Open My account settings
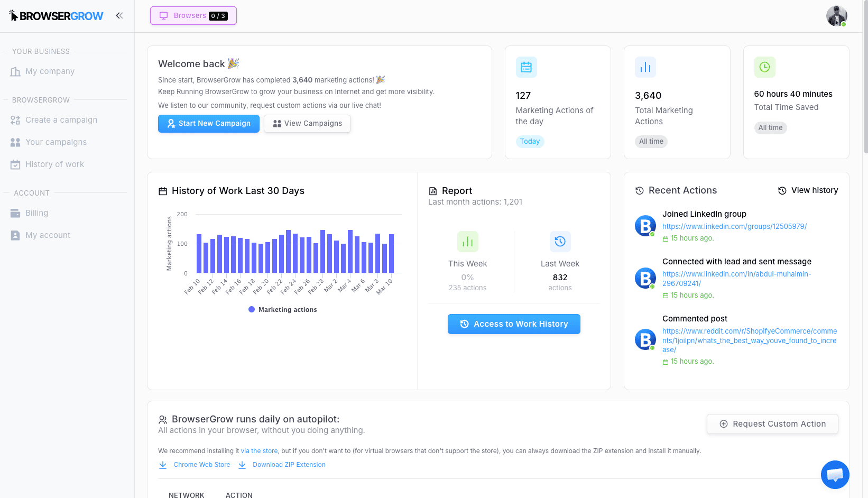 pos(48,235)
